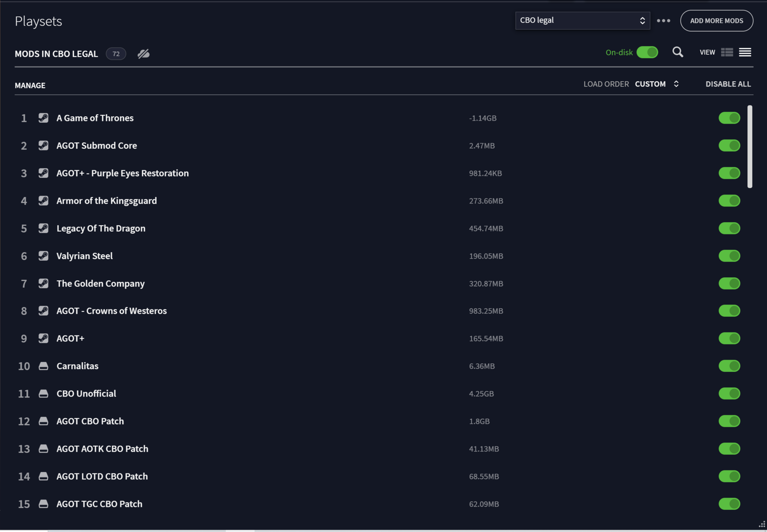The image size is (767, 532).
Task: Click the local disk icon beside Carnalitas
Action: coord(43,366)
